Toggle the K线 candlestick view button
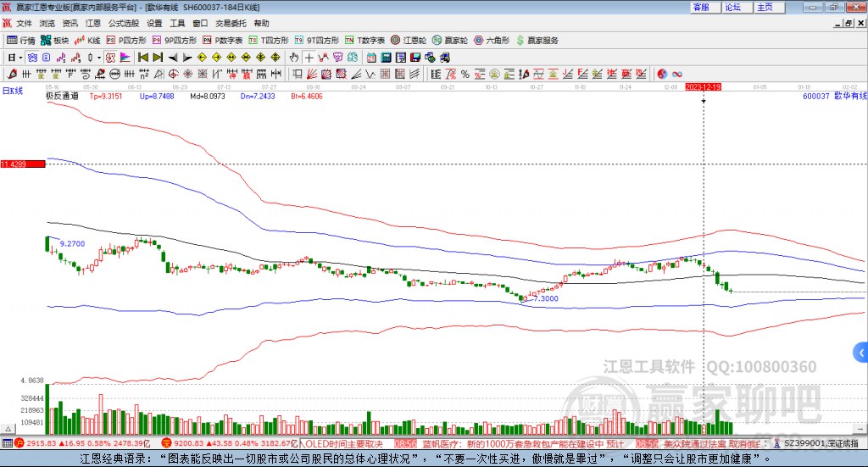The height and width of the screenshot is (467, 868). click(x=88, y=40)
